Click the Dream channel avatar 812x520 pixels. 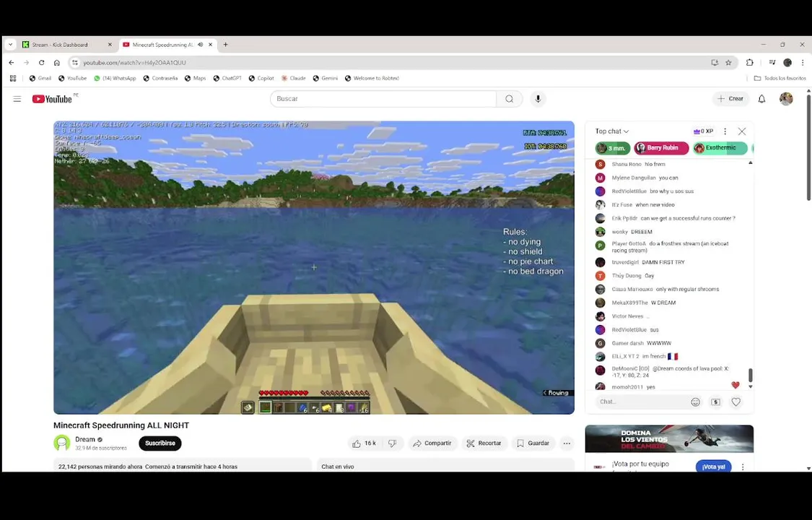(x=62, y=443)
